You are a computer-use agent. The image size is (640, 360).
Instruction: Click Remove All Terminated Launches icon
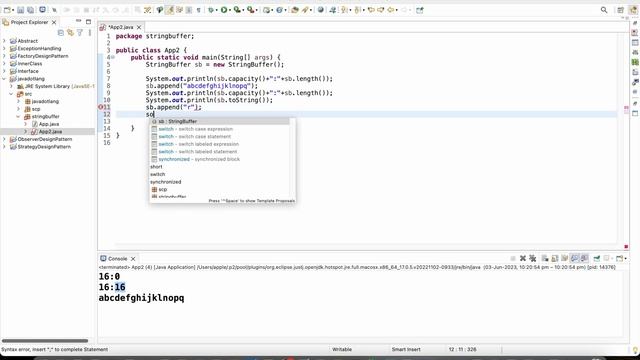532,258
